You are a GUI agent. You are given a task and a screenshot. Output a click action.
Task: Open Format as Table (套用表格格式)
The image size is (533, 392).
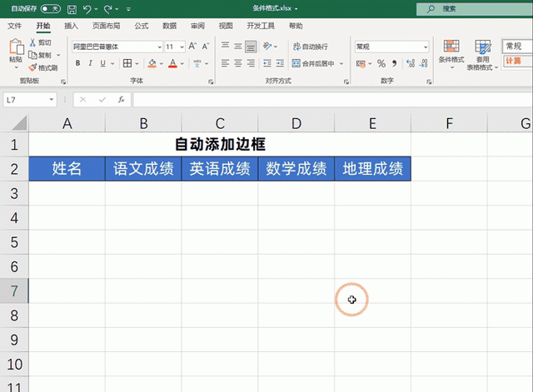(482, 55)
